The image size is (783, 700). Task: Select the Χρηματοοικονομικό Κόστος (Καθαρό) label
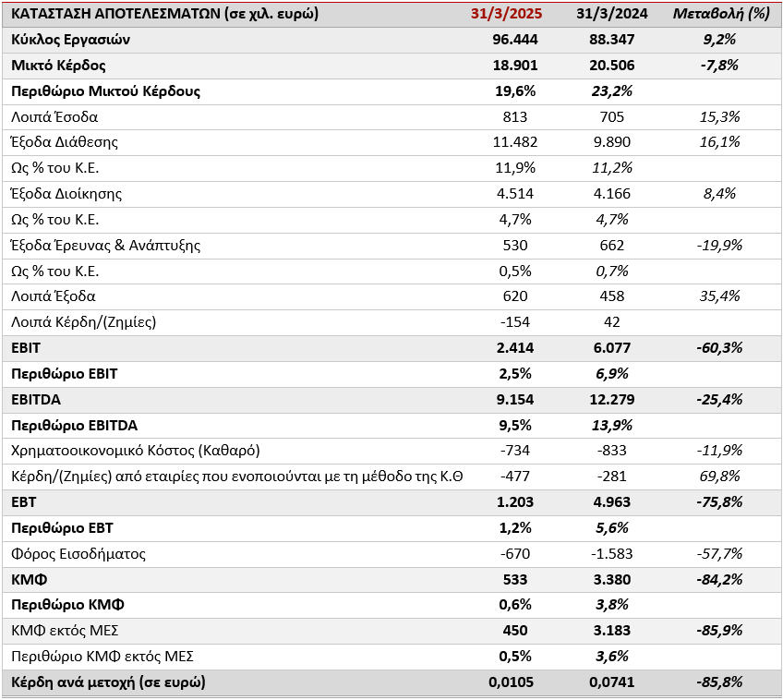(x=136, y=451)
